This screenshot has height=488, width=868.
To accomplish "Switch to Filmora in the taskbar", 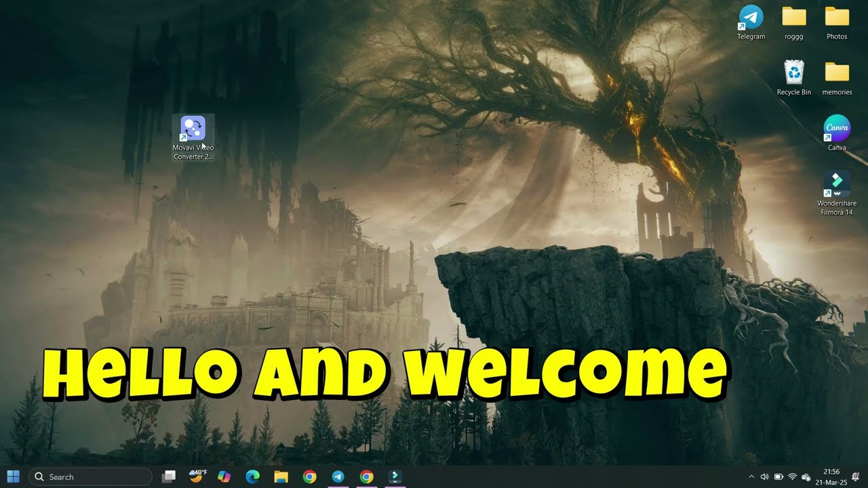I will (395, 476).
